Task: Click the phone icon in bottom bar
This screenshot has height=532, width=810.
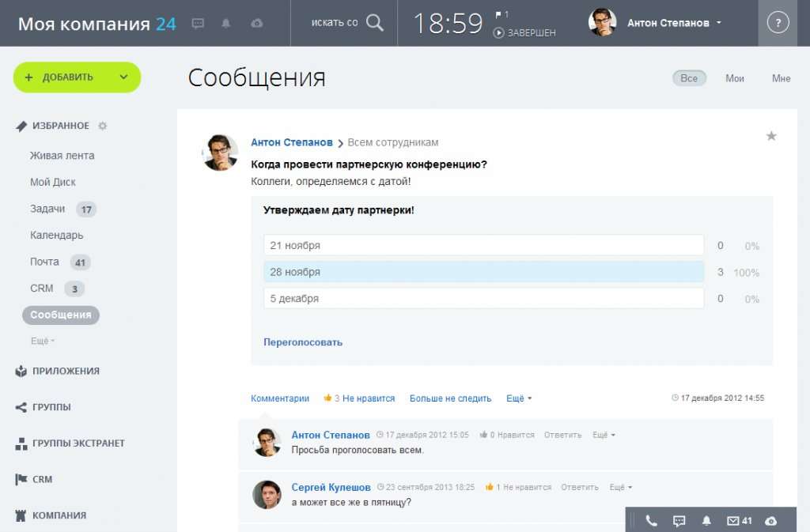Action: [x=651, y=521]
